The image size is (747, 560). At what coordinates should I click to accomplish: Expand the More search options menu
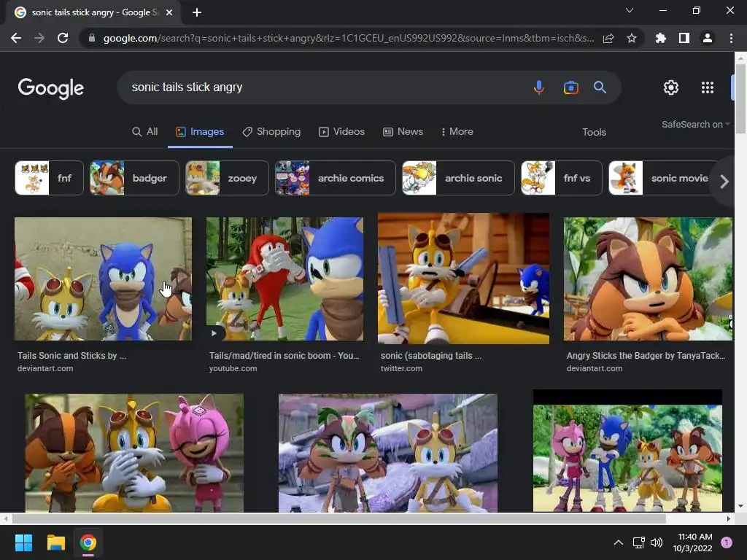457,132
